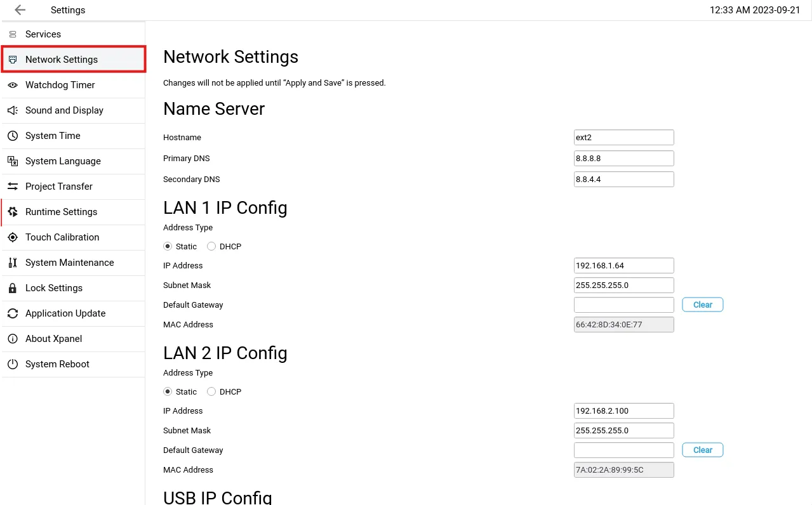Click the back arrow icon in header
Image resolution: width=812 pixels, height=505 pixels.
[x=20, y=10]
